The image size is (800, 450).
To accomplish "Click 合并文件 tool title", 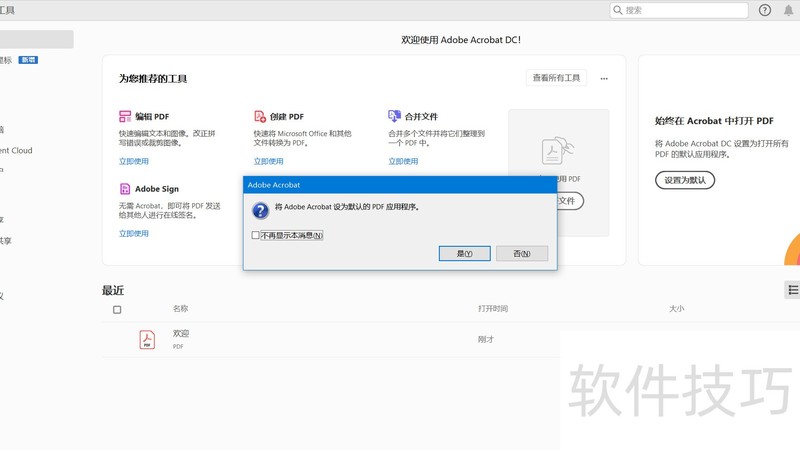I will coord(421,116).
